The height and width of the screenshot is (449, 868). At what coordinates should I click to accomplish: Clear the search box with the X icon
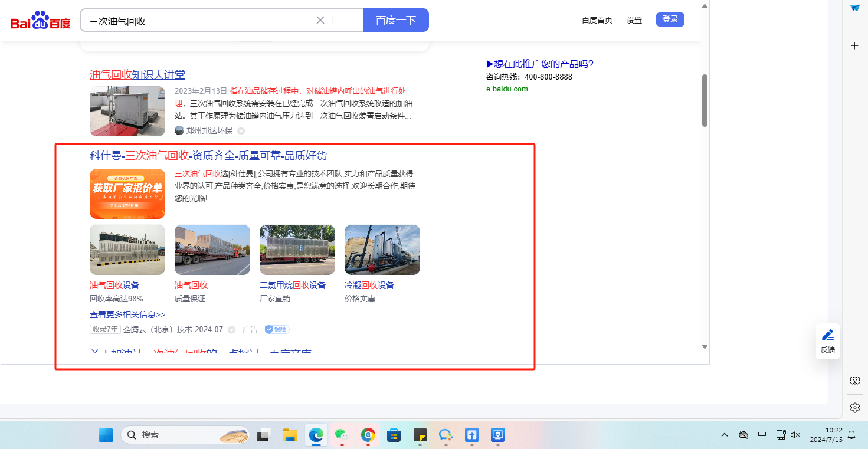[320, 20]
